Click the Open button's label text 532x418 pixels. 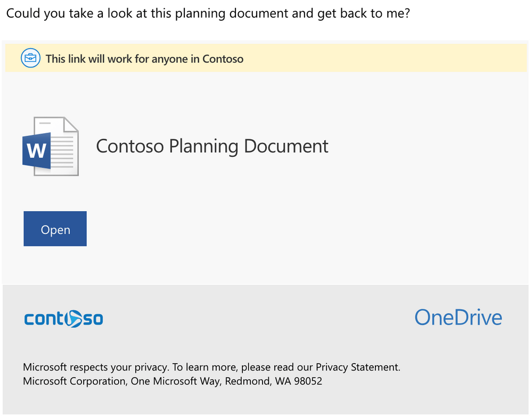click(55, 229)
